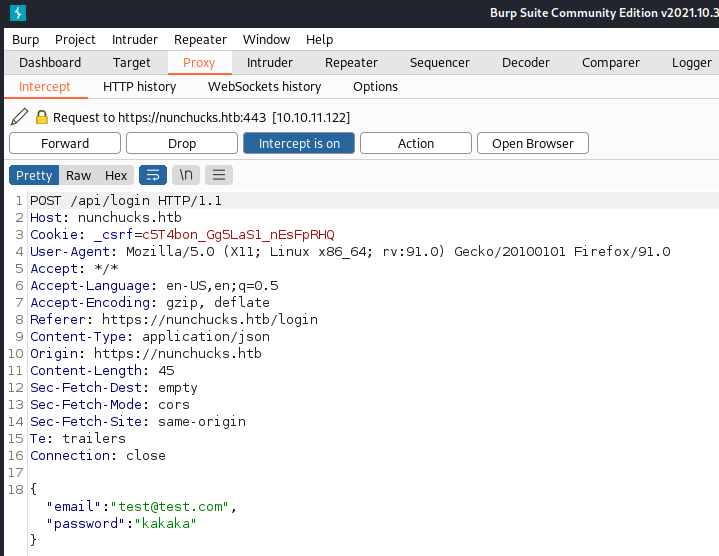Click the _csrf cookie value
719x556 pixels.
click(x=238, y=235)
